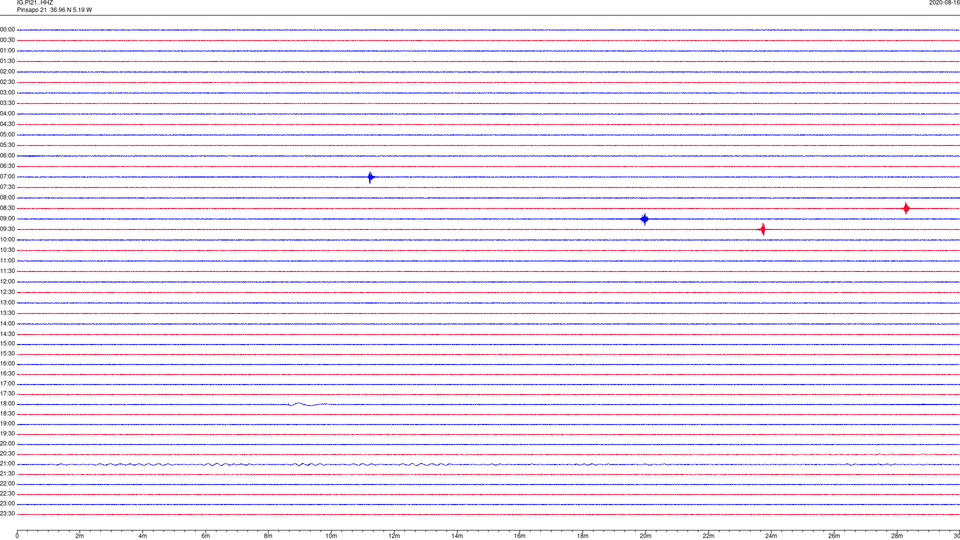Click the '14m' tick label on the minute axis
This screenshot has width=960, height=540.
coord(457,536)
